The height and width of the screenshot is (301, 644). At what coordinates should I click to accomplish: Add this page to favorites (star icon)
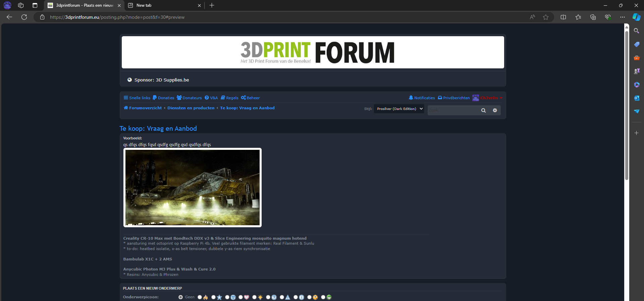click(x=546, y=17)
